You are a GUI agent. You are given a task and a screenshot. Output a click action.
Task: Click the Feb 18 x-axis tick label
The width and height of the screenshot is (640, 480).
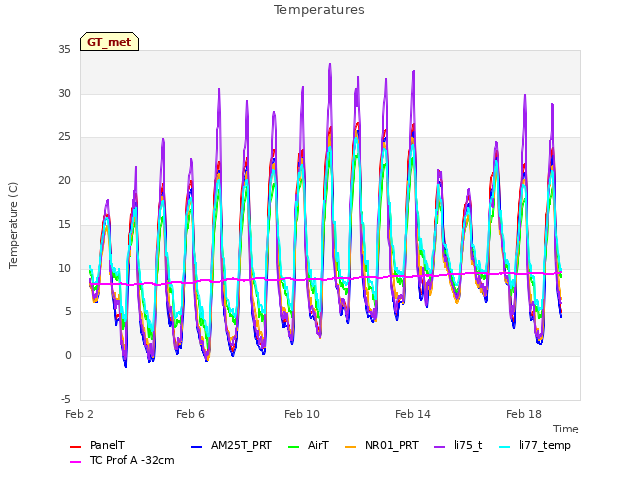(524, 414)
